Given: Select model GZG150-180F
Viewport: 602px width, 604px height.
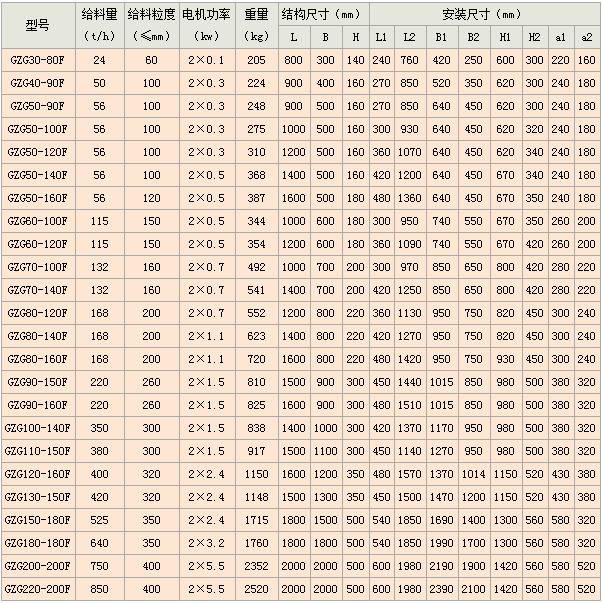Looking at the screenshot, I should [x=38, y=520].
